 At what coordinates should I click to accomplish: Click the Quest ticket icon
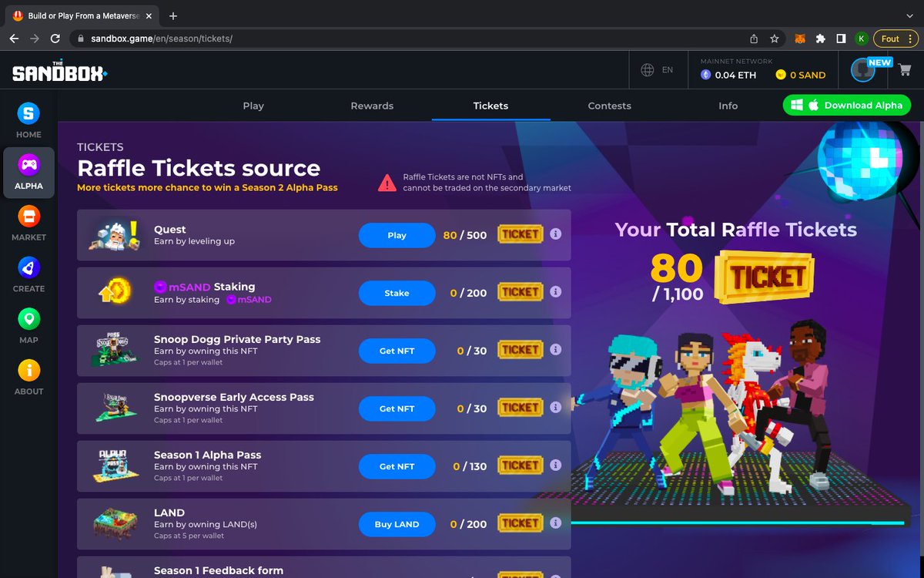pyautogui.click(x=521, y=234)
